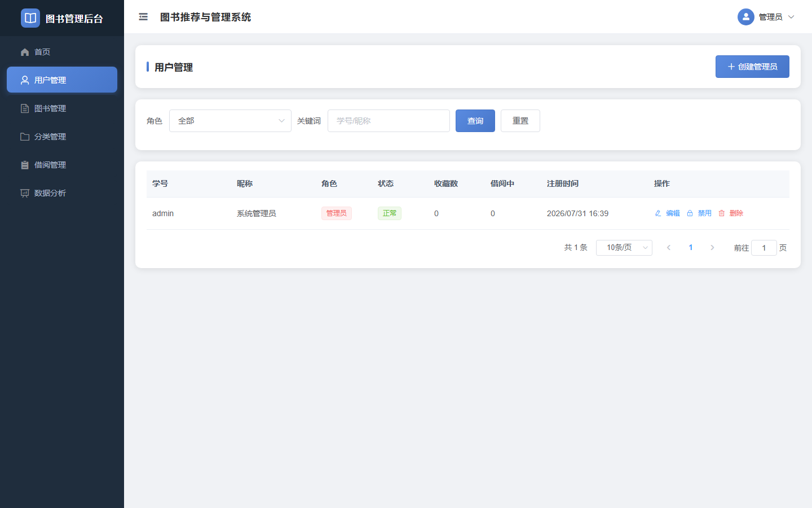Select 用户管理 in the sidebar

[62, 80]
